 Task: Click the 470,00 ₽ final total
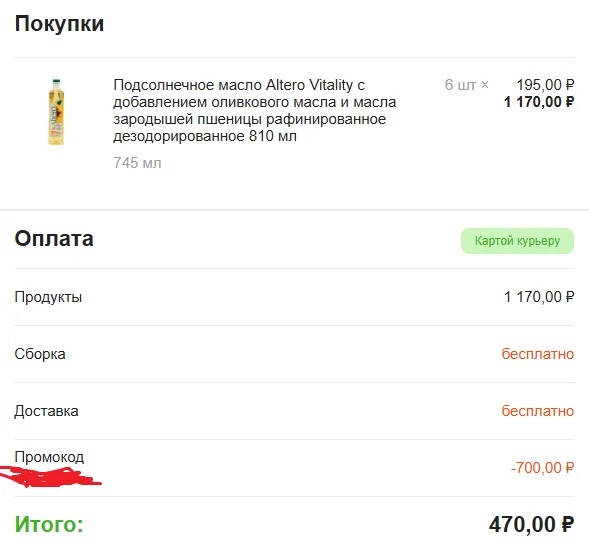532,524
